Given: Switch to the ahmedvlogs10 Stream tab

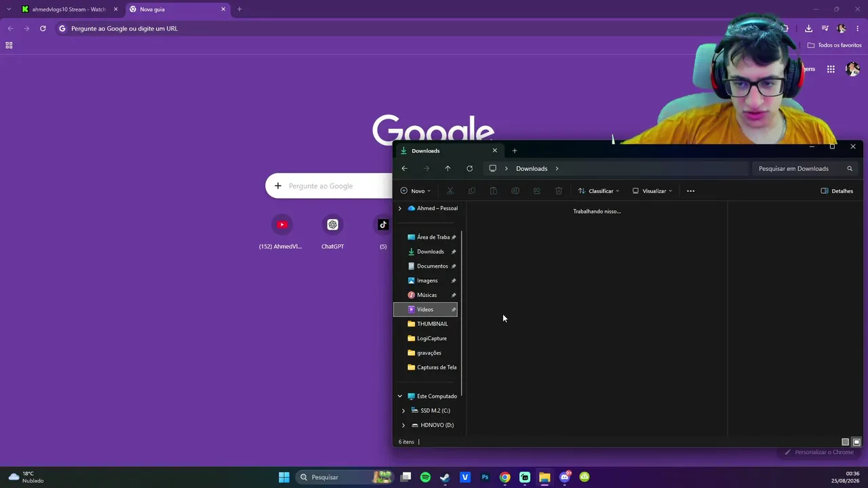Looking at the screenshot, I should point(70,9).
